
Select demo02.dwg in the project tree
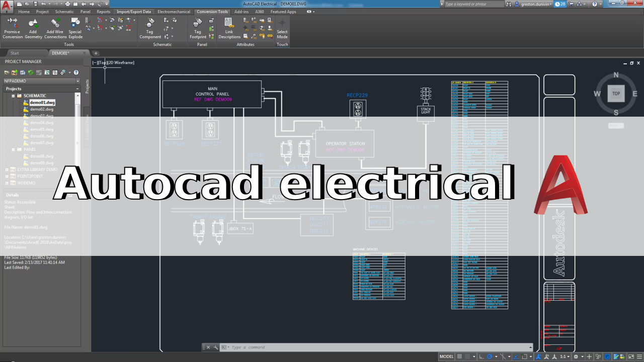(x=42, y=109)
